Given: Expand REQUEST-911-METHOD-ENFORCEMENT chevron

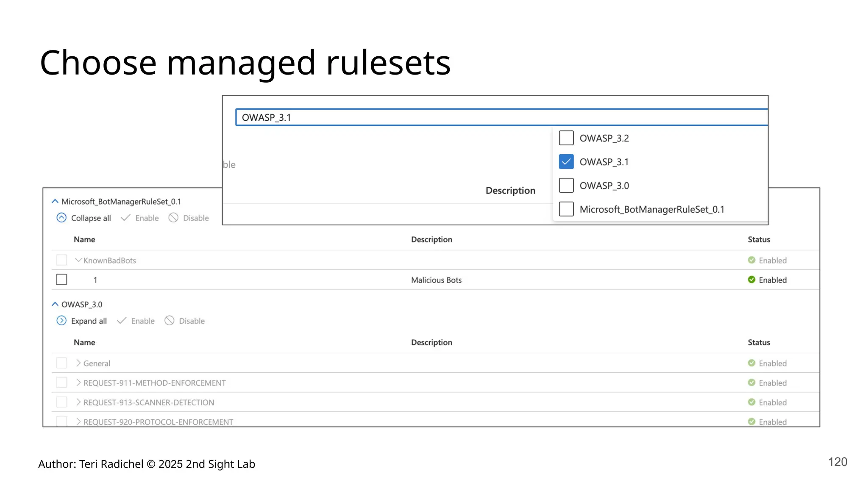Looking at the screenshot, I should 78,383.
